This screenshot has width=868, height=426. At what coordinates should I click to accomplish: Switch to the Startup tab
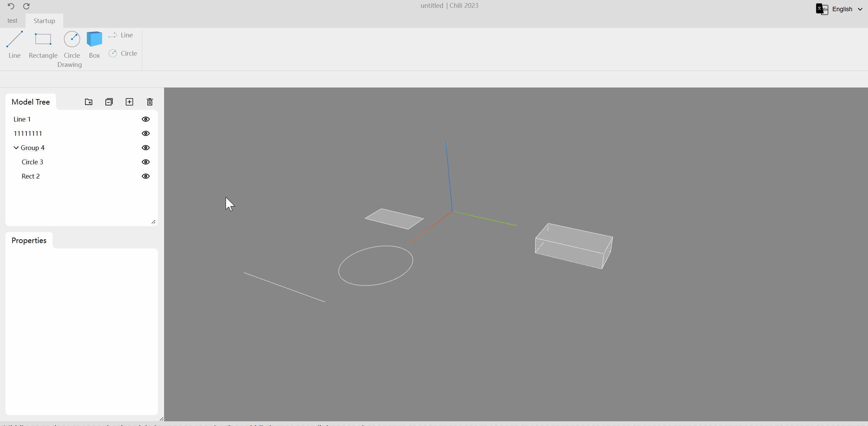(44, 20)
